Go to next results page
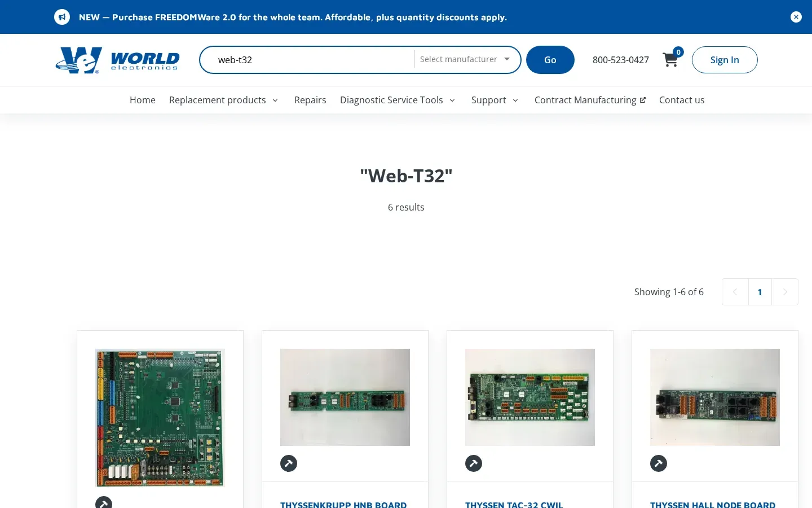This screenshot has height=508, width=812. pos(785,292)
